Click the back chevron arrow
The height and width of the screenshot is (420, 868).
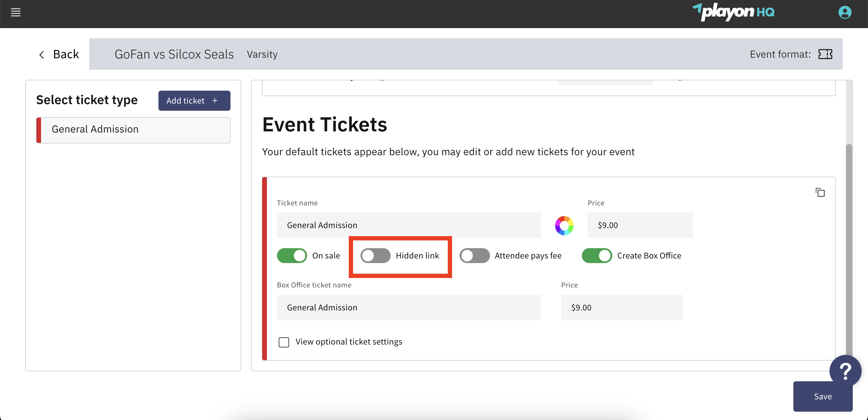click(x=41, y=54)
